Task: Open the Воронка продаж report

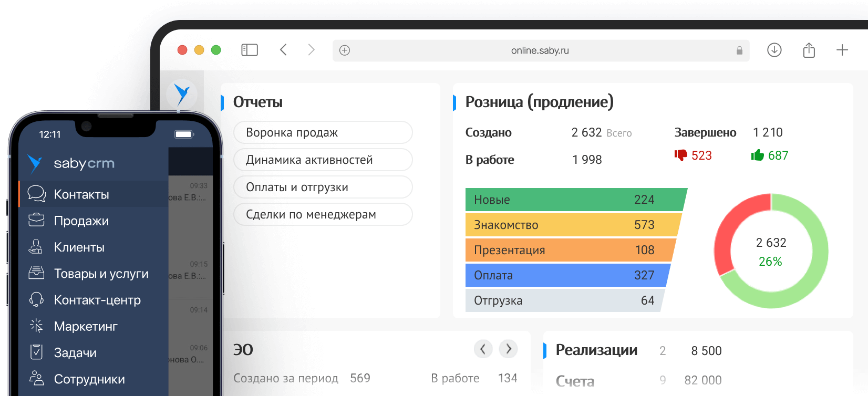Action: [x=323, y=132]
